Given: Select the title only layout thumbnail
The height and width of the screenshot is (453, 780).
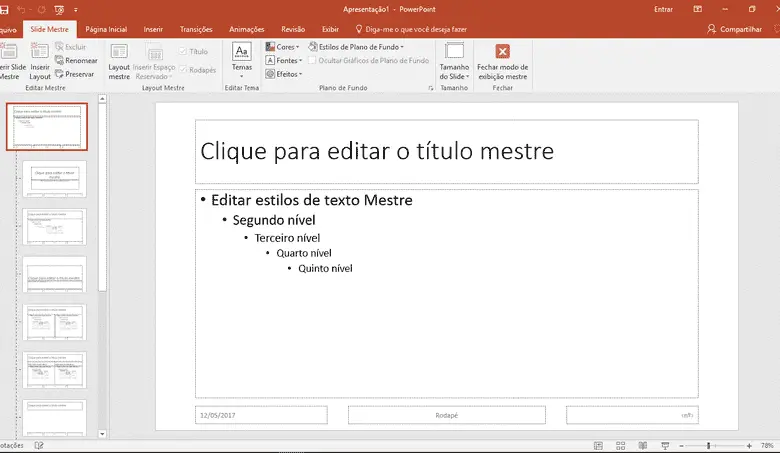Looking at the screenshot, I should pos(54,418).
